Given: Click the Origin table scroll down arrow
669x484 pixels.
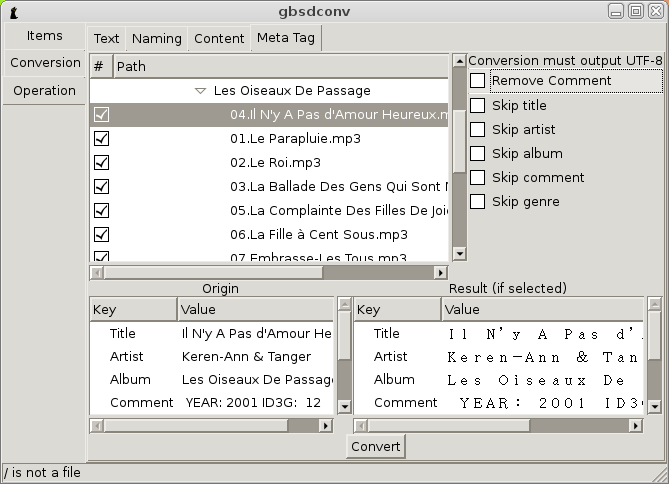Looking at the screenshot, I should pos(344,406).
